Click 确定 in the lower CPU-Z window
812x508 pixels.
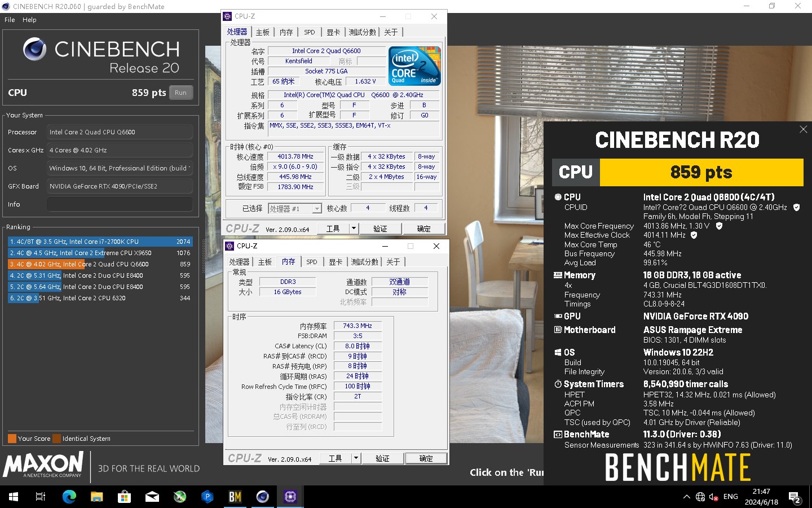coord(426,458)
